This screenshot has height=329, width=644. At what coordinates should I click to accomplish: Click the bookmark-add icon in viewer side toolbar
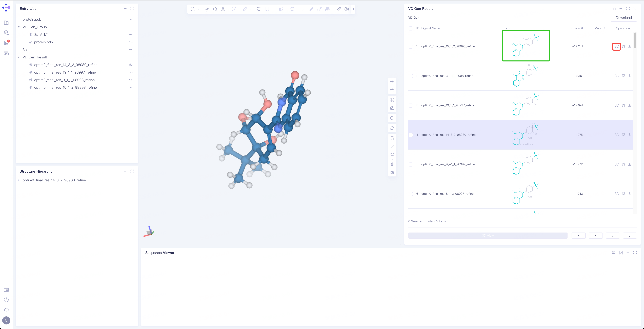click(392, 138)
